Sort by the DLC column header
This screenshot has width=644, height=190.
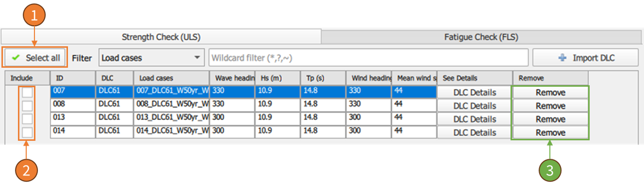tap(114, 78)
